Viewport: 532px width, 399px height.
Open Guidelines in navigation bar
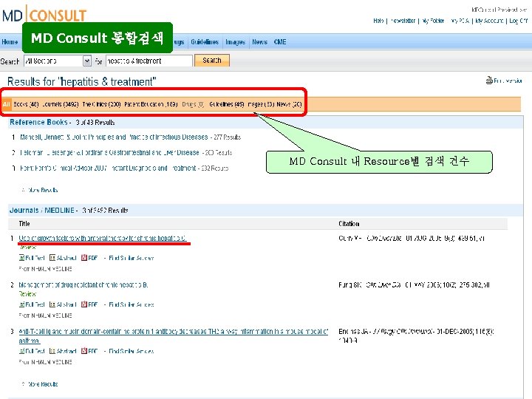[x=205, y=42]
